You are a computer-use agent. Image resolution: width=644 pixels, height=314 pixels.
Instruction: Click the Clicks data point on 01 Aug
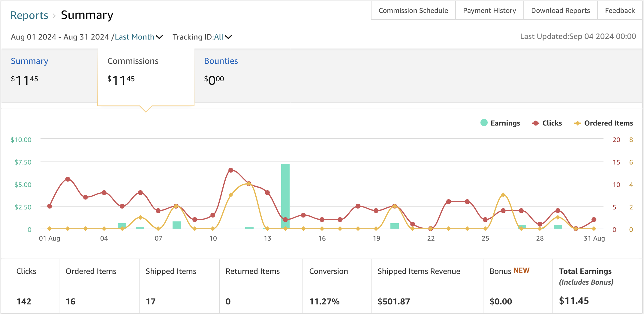(x=50, y=206)
